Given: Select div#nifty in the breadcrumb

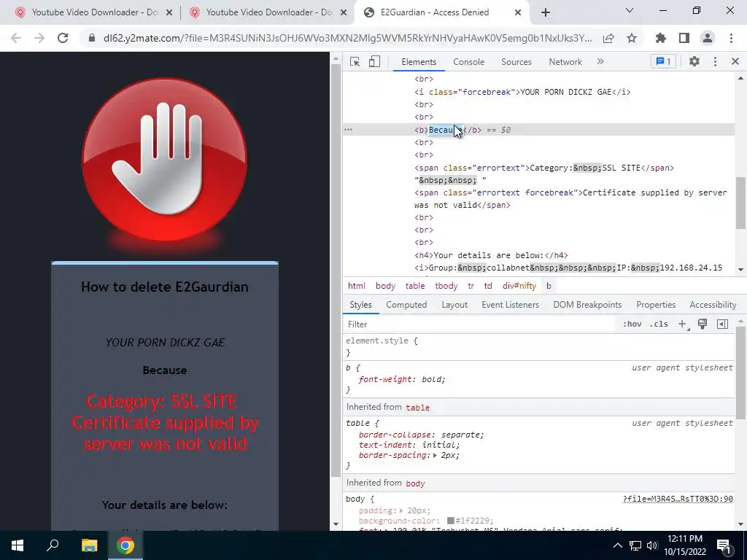Looking at the screenshot, I should tap(519, 286).
